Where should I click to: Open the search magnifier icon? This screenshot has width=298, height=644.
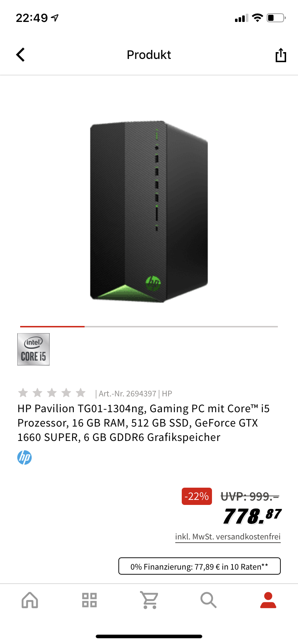[208, 600]
